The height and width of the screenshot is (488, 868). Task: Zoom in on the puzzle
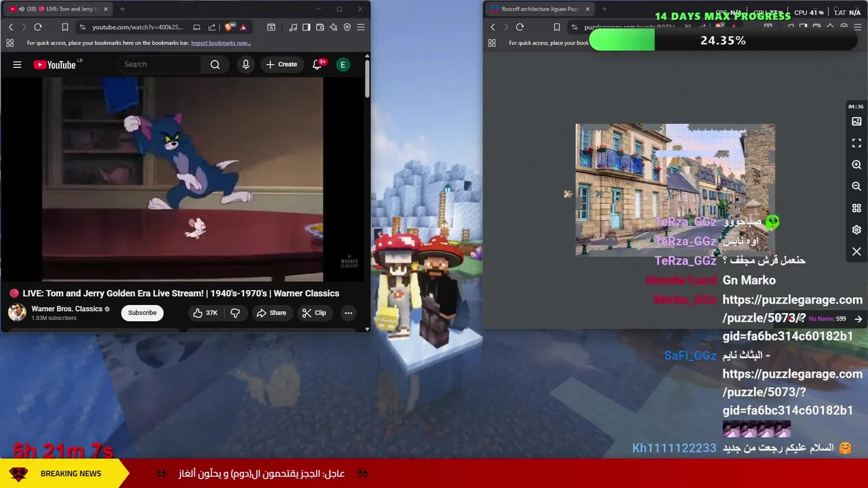pos(856,165)
